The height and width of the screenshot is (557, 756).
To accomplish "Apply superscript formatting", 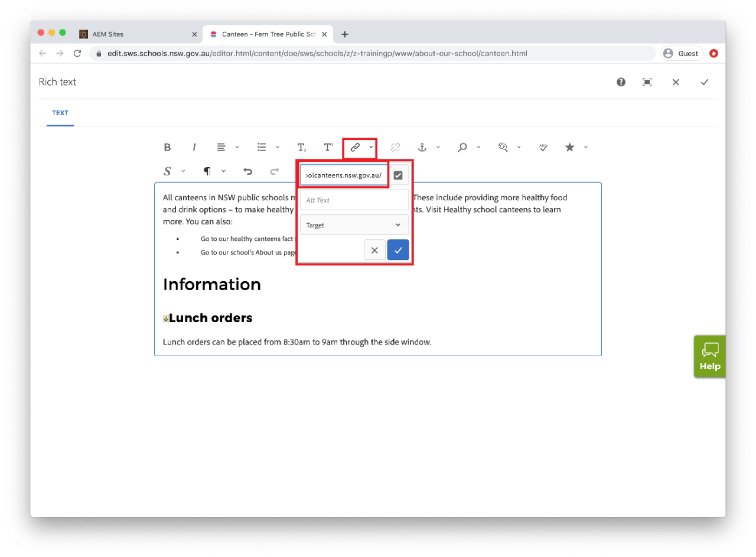I will tap(328, 147).
